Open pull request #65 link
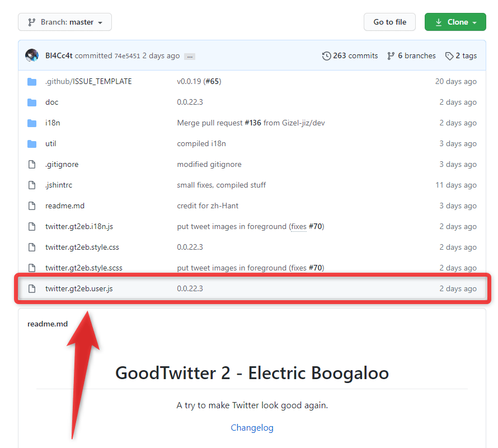 click(213, 81)
